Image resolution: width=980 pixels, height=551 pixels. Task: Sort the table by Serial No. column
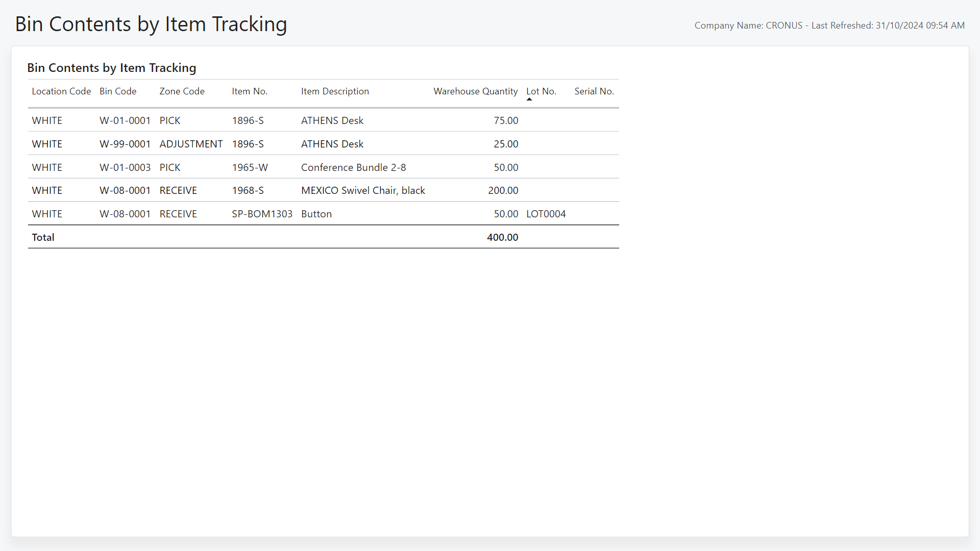[x=594, y=91]
